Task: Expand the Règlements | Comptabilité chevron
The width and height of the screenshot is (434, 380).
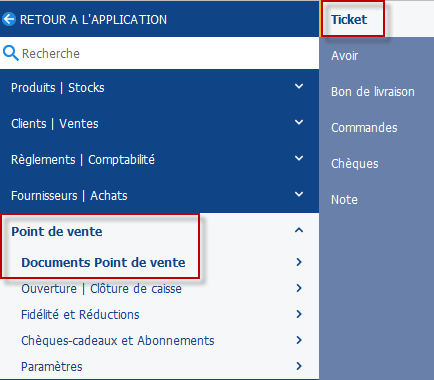Action: coord(299,158)
